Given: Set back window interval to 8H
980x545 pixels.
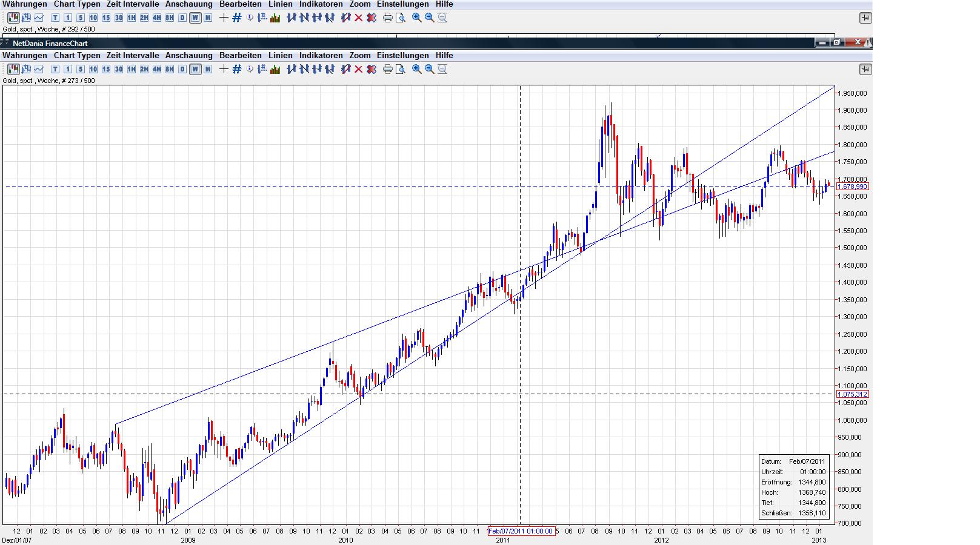Looking at the screenshot, I should (170, 18).
